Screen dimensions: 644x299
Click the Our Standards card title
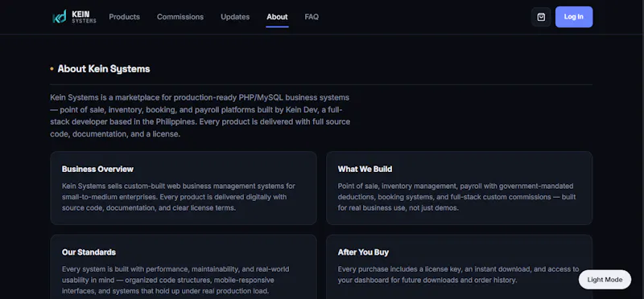point(89,252)
